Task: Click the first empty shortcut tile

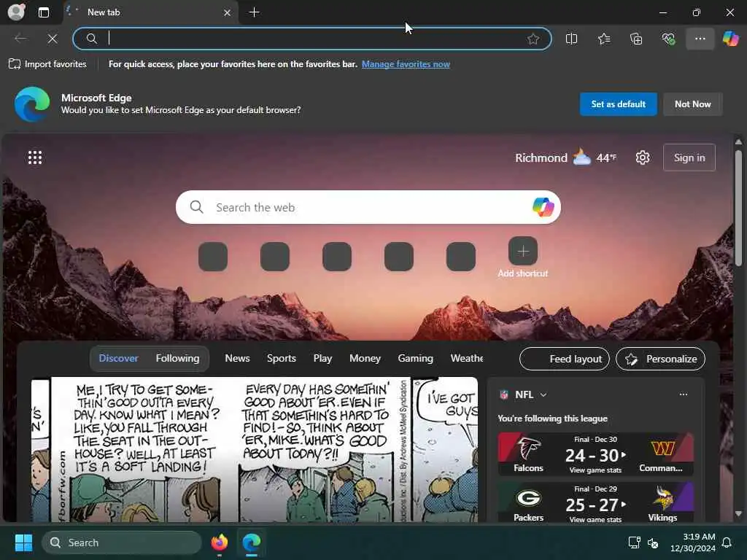Action: pyautogui.click(x=213, y=257)
